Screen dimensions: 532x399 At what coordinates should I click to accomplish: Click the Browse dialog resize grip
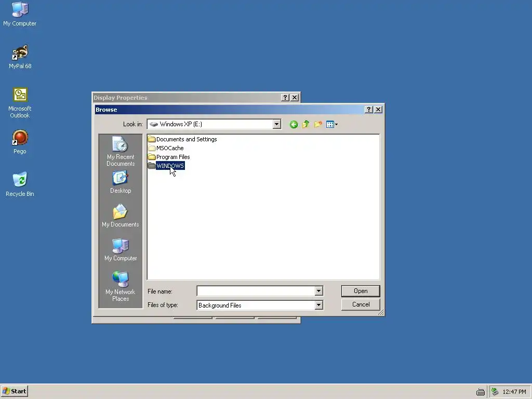point(381,312)
